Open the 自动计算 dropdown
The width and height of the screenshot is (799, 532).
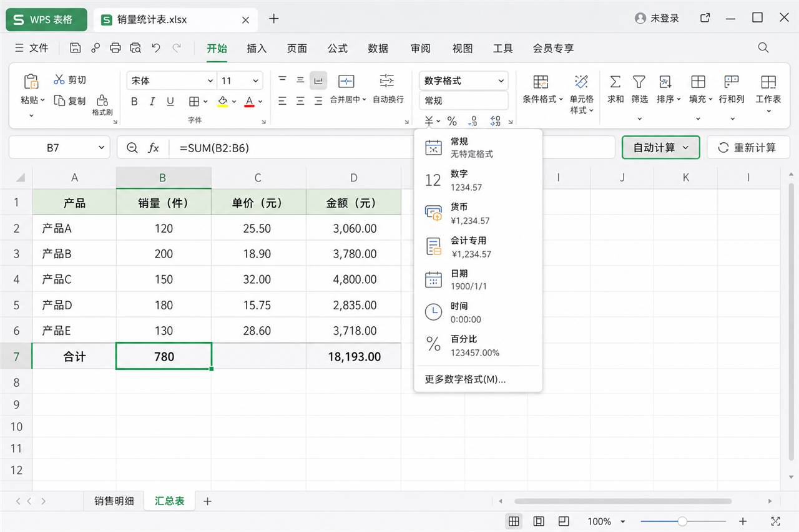pos(661,148)
